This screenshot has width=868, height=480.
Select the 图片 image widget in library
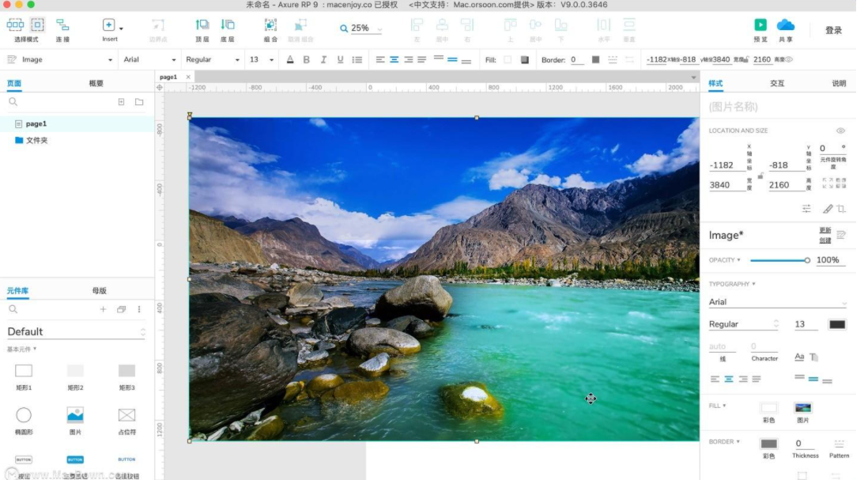(75, 415)
